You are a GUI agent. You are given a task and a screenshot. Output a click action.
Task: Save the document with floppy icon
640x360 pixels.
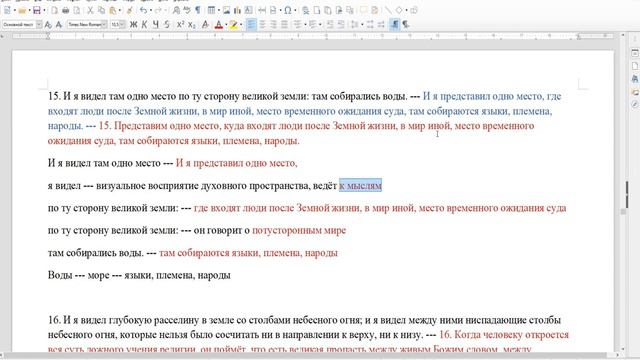click(x=37, y=10)
